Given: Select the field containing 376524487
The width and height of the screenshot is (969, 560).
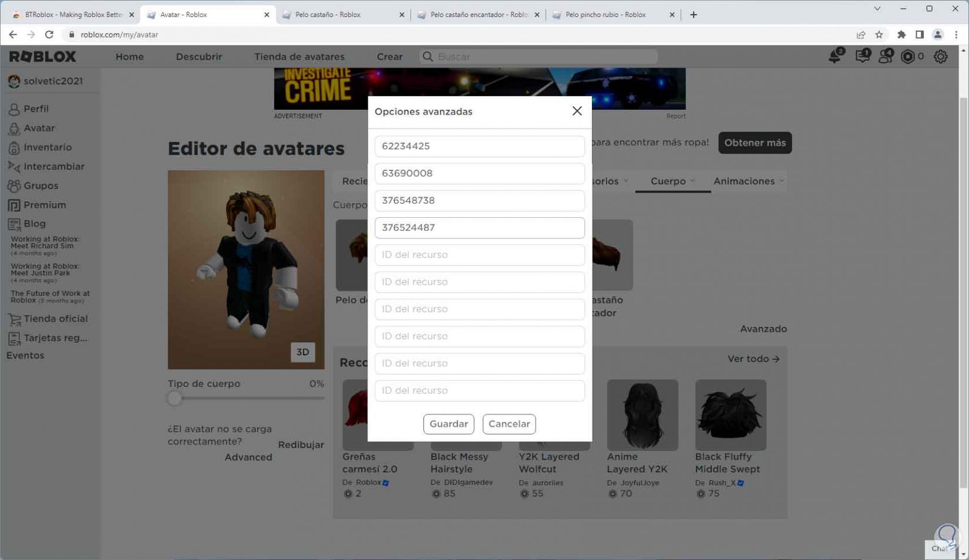Looking at the screenshot, I should 479,228.
